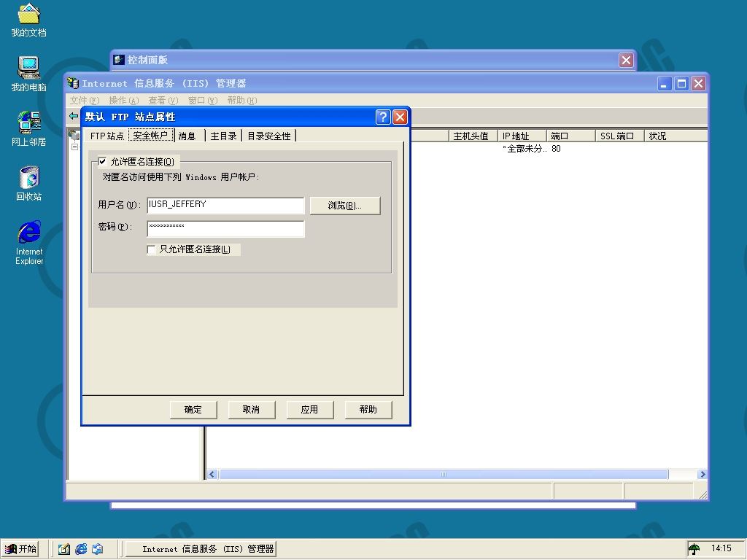This screenshot has height=560, width=747.
Task: Open the Help menu in IIS Manager
Action: pos(242,101)
